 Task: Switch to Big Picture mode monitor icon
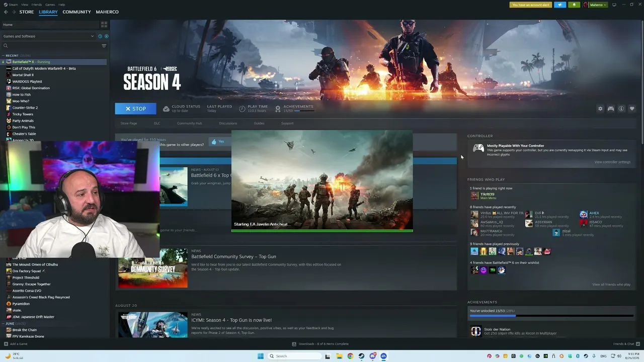[614, 5]
